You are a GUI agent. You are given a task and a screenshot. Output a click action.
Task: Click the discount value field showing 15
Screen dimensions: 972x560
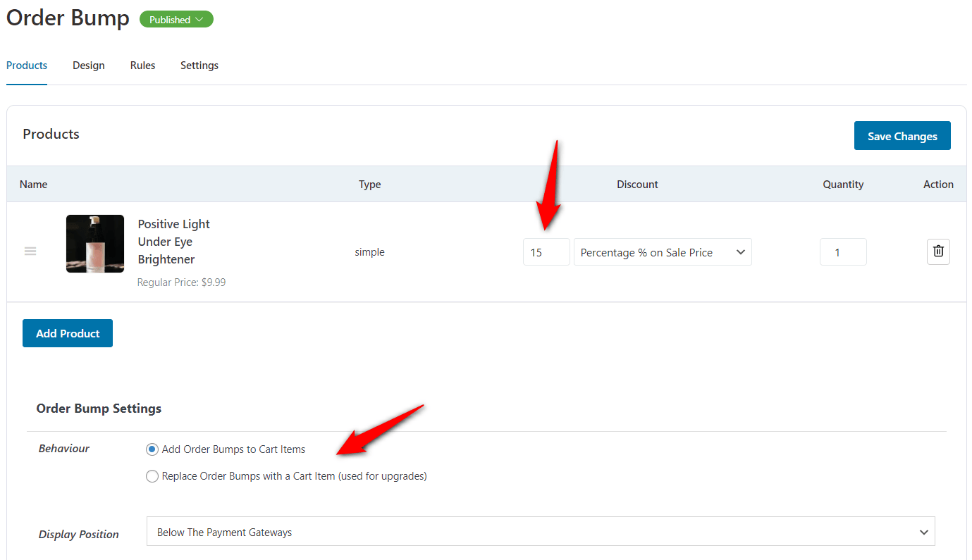546,252
